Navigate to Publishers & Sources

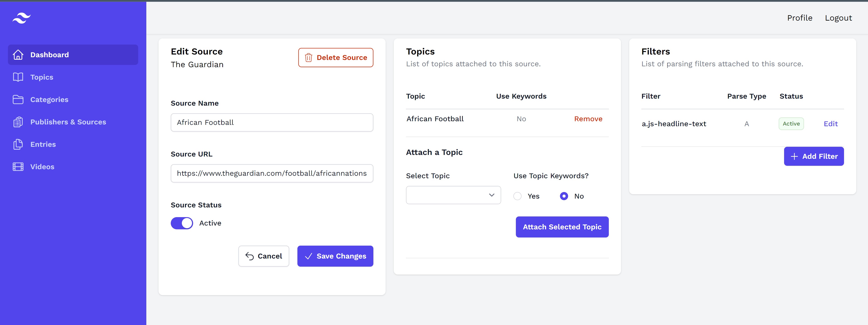coord(73,122)
